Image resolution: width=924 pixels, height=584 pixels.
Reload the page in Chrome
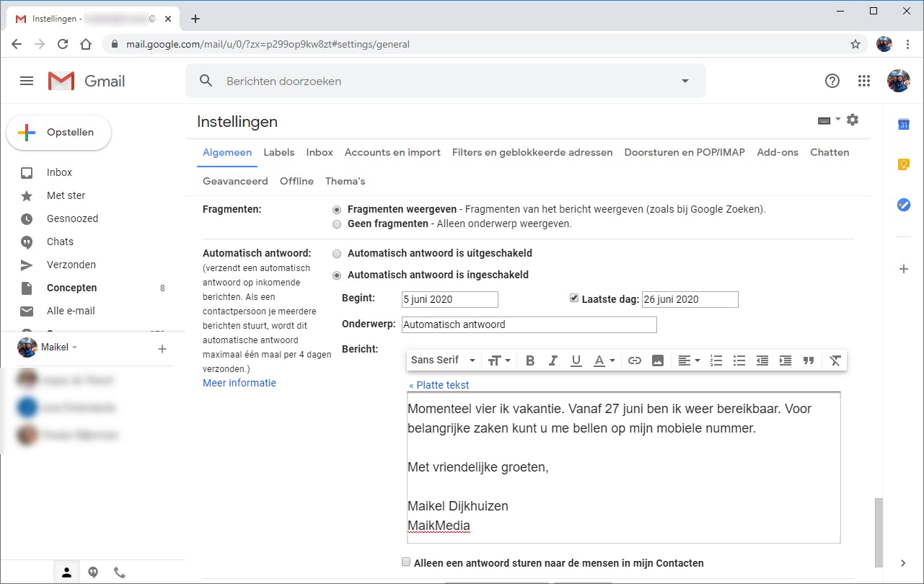[x=63, y=44]
